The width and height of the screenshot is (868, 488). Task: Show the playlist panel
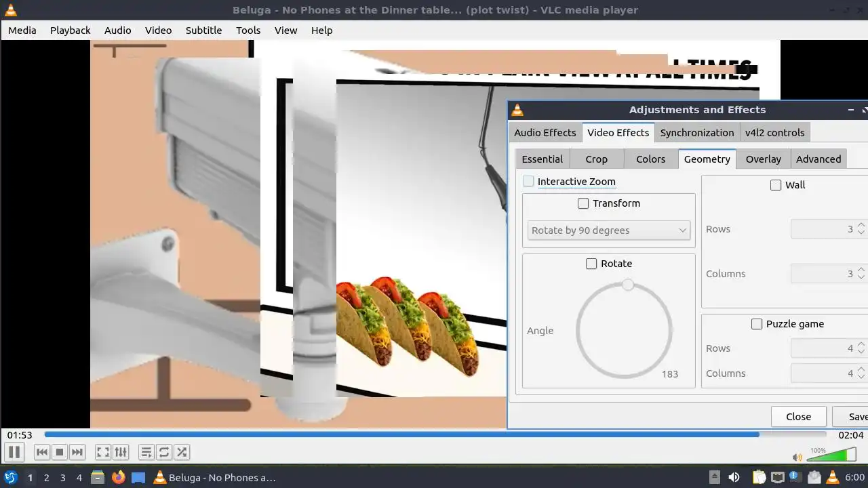click(146, 452)
